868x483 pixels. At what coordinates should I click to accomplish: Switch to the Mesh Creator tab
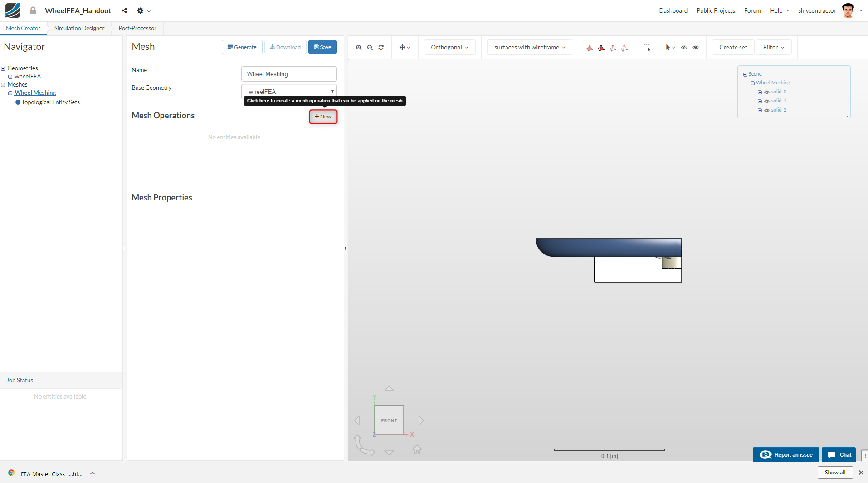(23, 28)
